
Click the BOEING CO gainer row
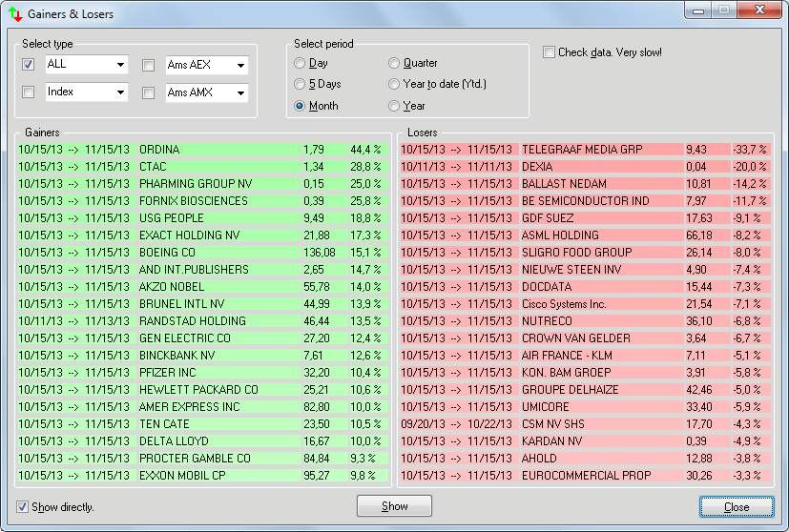(203, 252)
